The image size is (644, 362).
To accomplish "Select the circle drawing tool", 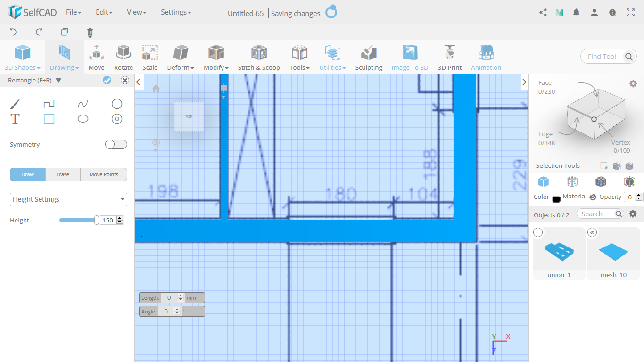I will [117, 104].
